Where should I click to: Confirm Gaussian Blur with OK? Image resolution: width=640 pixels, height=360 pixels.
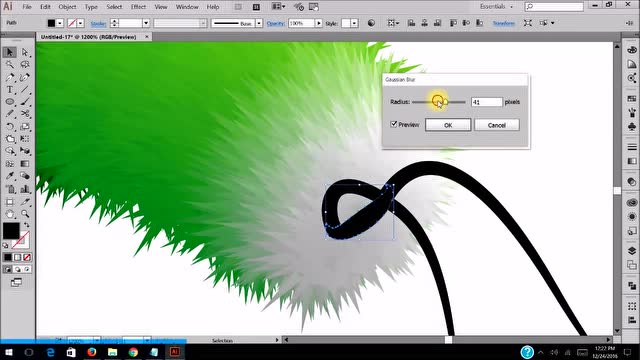[x=448, y=125]
